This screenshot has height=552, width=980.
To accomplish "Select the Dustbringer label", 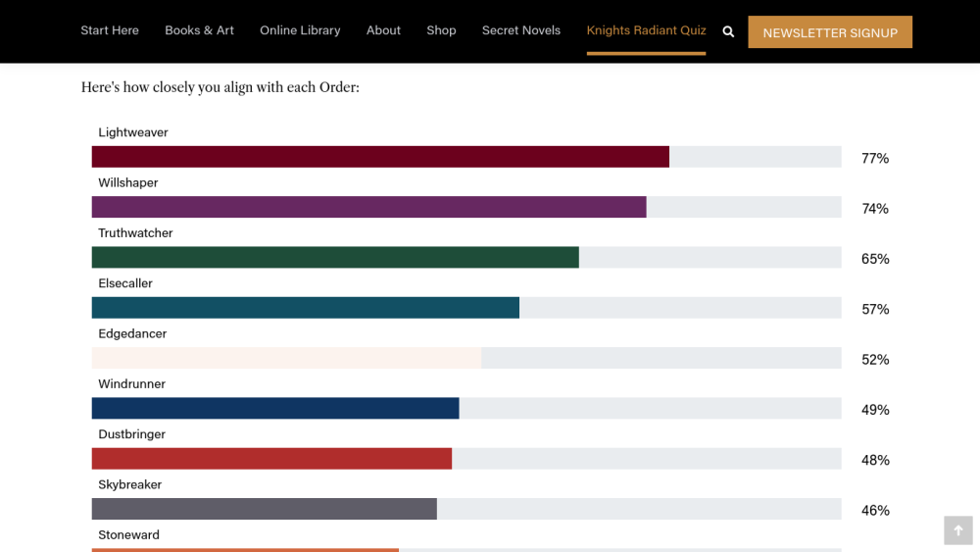I will coord(132,434).
